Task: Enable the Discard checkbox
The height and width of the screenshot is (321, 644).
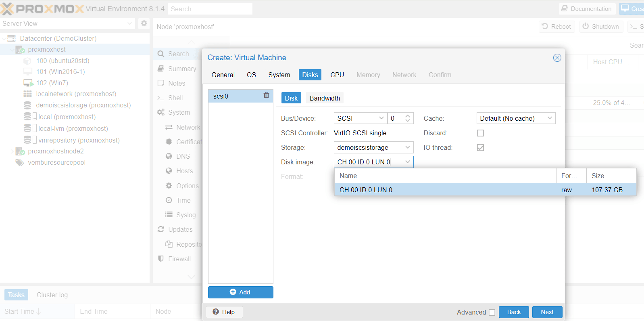Action: coord(480,133)
